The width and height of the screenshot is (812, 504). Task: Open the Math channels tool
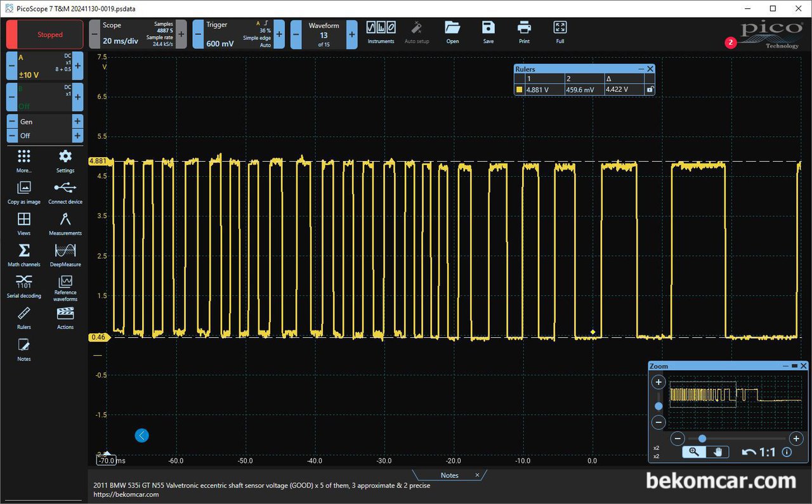click(x=24, y=254)
